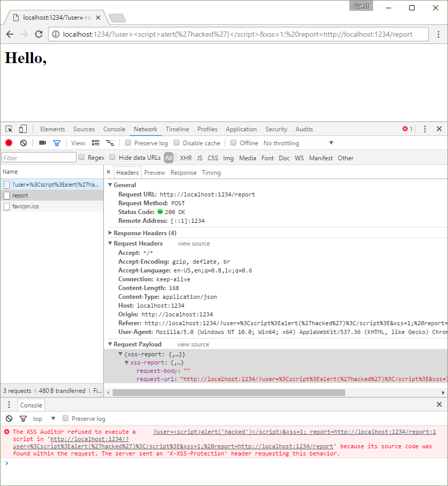Clear network log with the clear icon
Viewport: 448px width, 486px height.
[24, 143]
